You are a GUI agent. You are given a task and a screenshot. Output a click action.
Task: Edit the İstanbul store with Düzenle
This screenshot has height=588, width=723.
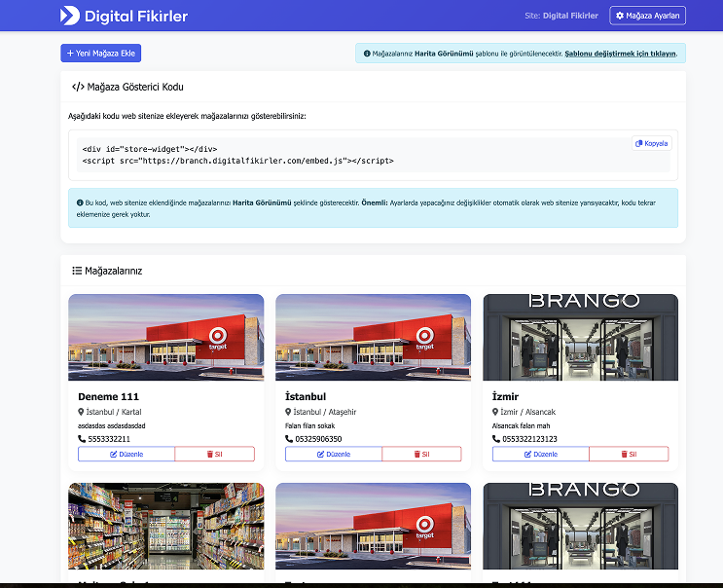[x=334, y=454]
